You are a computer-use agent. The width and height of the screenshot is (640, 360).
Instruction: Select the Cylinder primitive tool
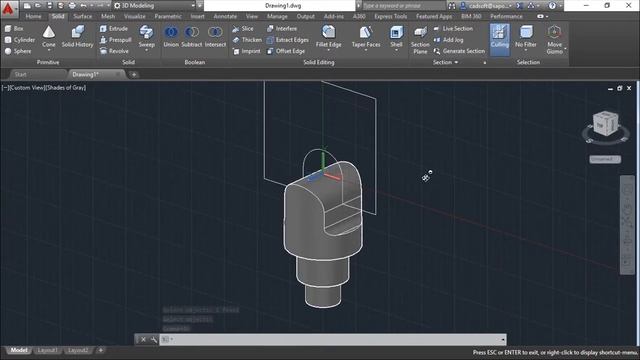tap(20, 40)
